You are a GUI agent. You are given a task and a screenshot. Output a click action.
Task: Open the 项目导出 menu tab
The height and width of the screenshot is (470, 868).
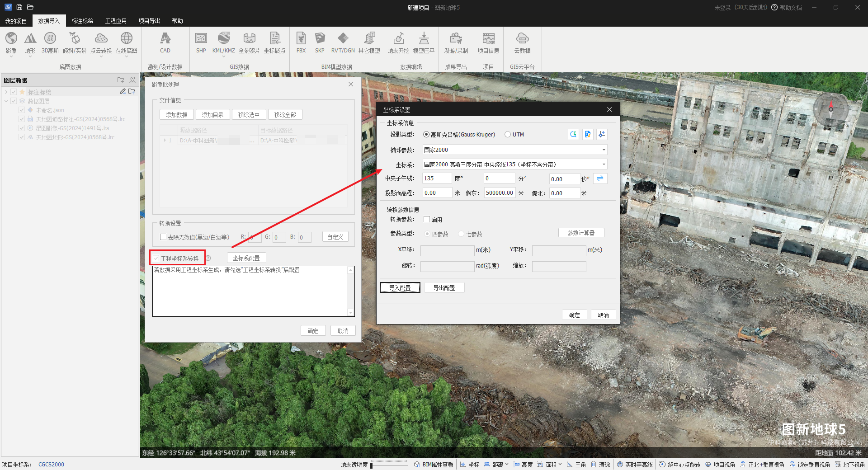pos(149,21)
